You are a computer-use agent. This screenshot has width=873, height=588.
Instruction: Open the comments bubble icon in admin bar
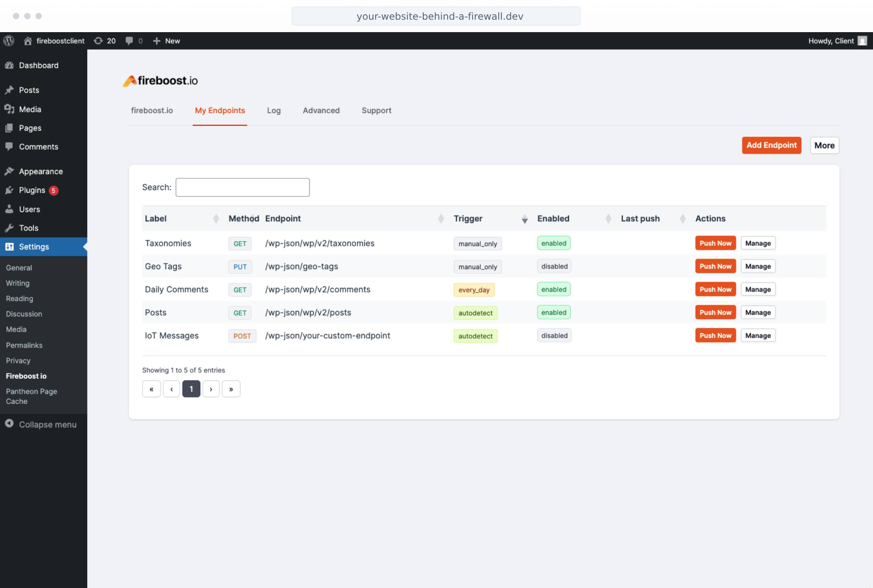pyautogui.click(x=129, y=41)
